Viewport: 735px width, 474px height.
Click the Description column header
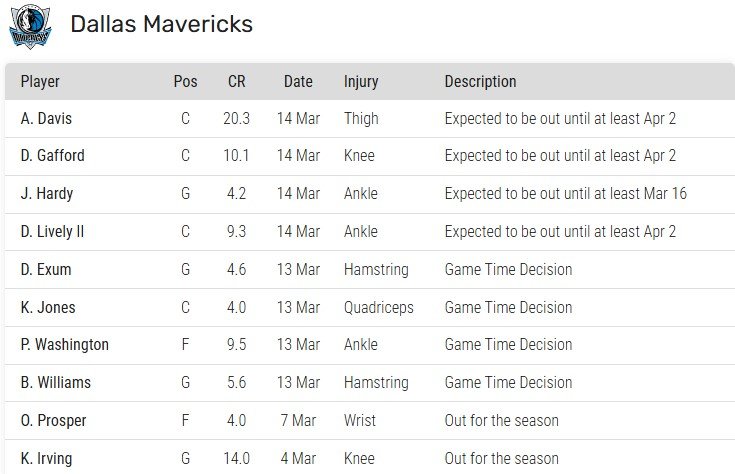pos(480,82)
